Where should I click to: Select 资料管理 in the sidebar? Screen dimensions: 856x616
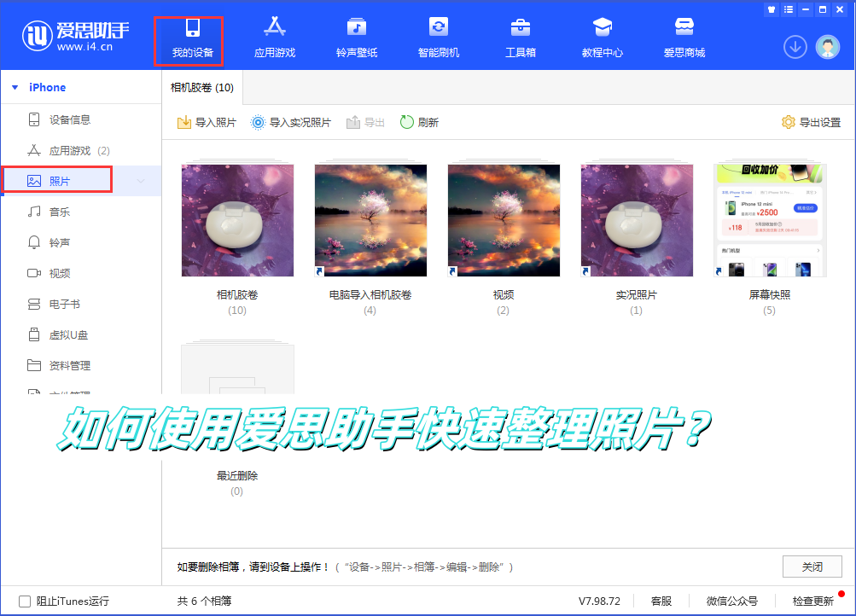tap(81, 365)
